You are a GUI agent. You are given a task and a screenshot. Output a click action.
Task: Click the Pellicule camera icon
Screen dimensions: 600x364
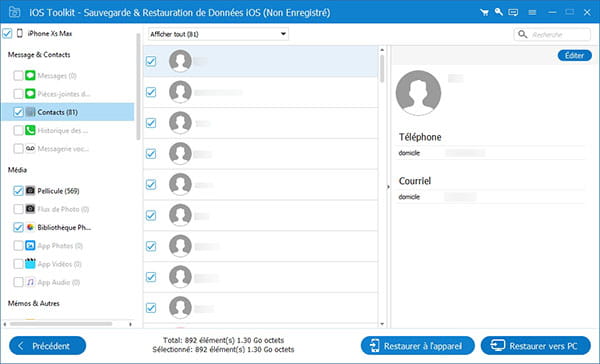(30, 191)
